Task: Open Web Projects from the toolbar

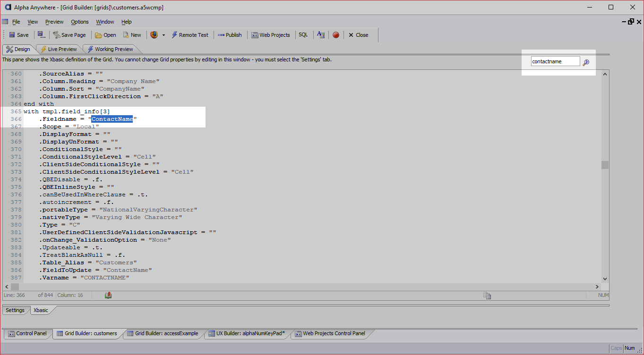Action: coord(270,35)
